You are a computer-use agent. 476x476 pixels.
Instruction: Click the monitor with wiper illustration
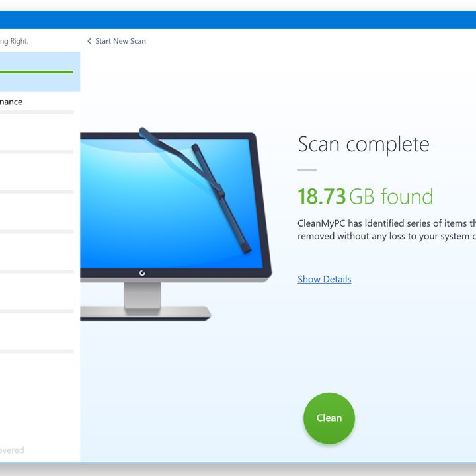176,223
